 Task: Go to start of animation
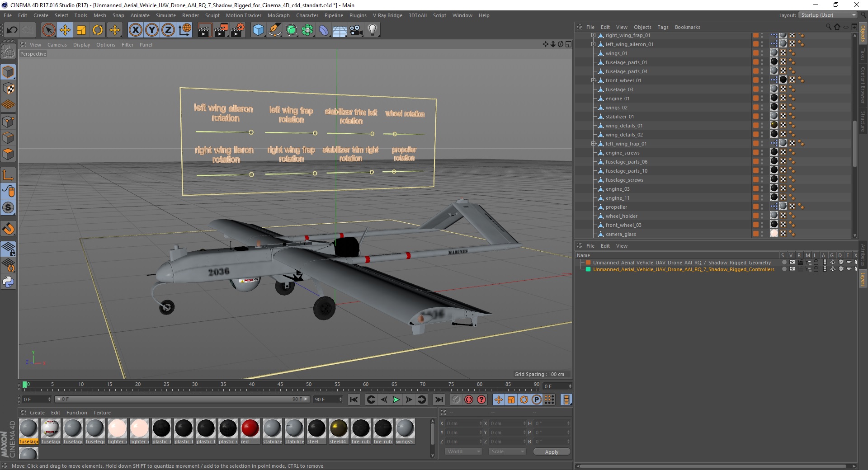coord(354,399)
